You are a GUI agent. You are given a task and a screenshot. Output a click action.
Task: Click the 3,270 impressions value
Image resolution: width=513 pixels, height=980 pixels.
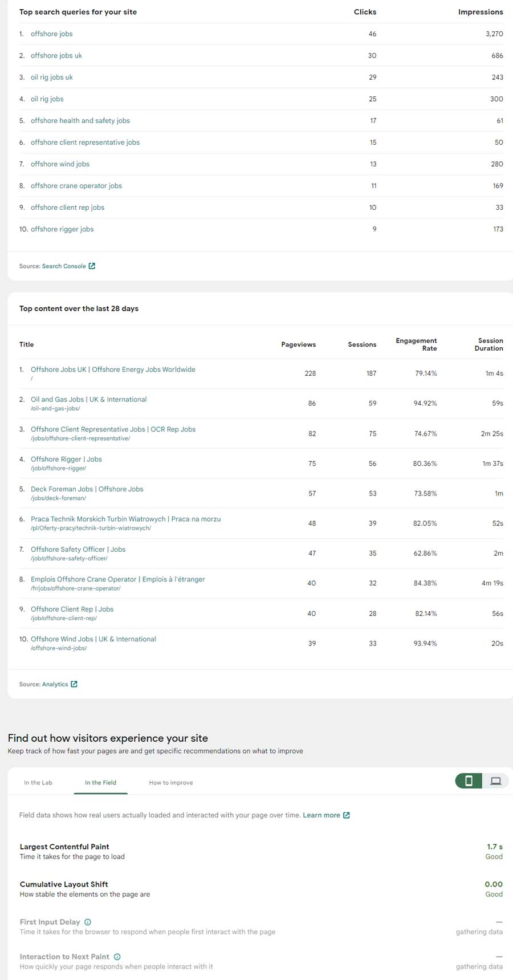(494, 34)
